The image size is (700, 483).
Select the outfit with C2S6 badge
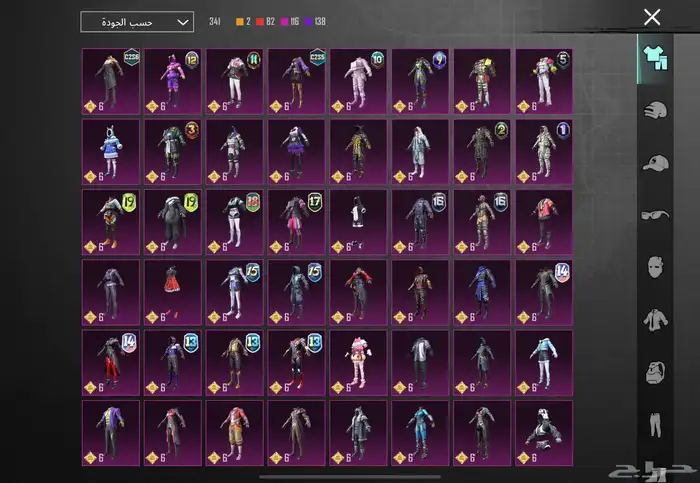click(x=110, y=81)
